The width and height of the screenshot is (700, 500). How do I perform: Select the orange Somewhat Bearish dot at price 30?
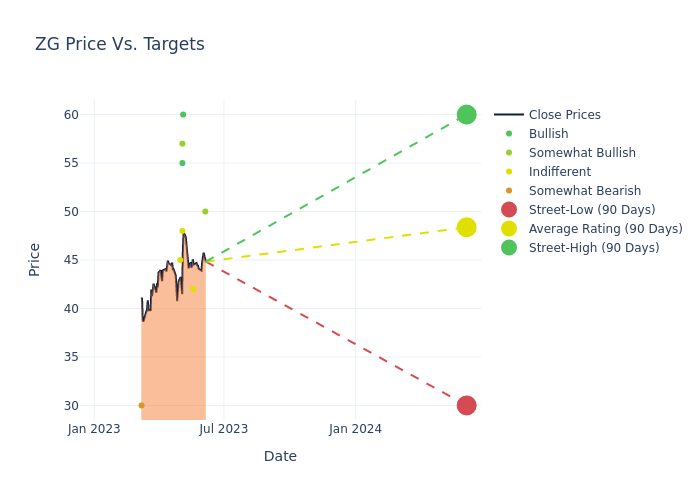(x=141, y=405)
